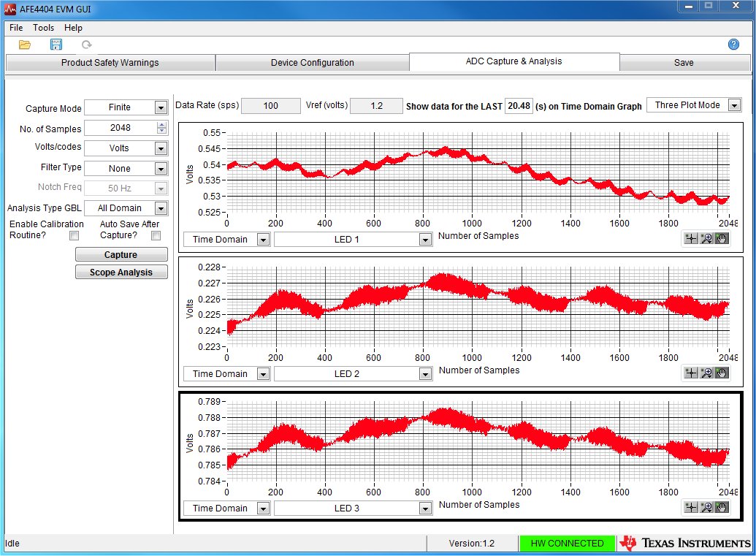Select zoom tool on LED 3 plot

pos(706,507)
